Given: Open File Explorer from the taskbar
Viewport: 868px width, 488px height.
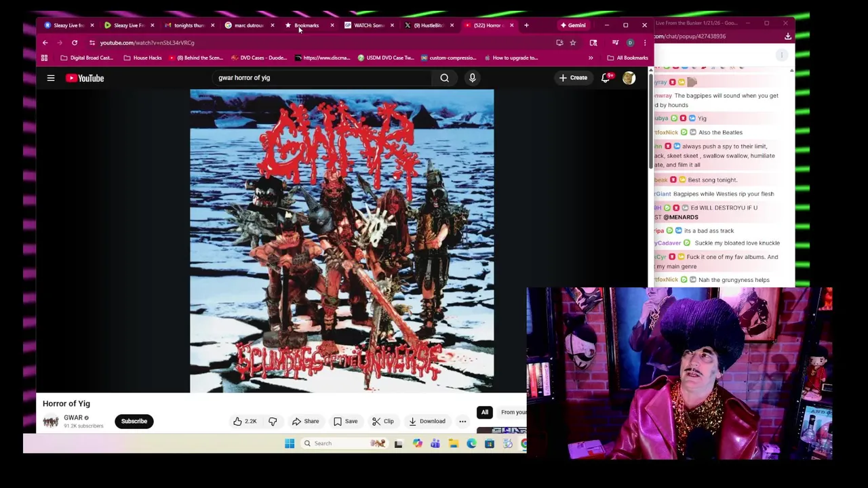Looking at the screenshot, I should 454,443.
